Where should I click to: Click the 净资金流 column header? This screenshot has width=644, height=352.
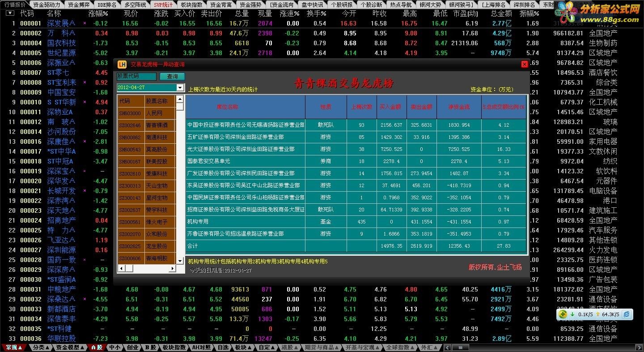point(459,107)
